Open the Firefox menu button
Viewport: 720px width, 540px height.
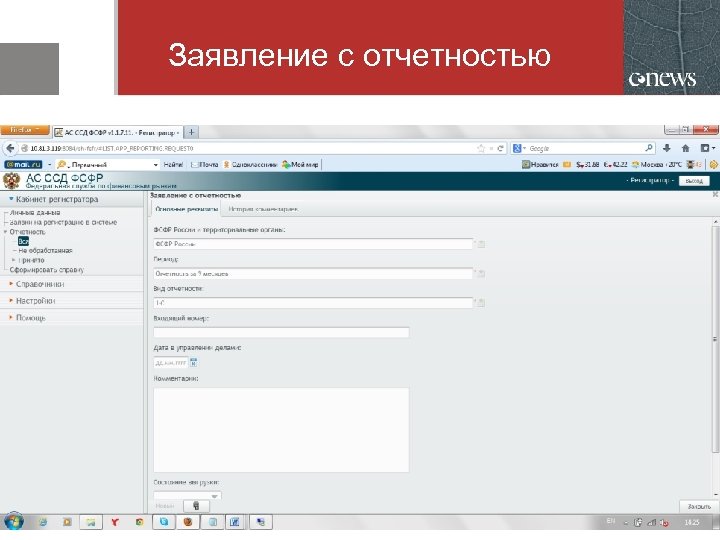25,130
